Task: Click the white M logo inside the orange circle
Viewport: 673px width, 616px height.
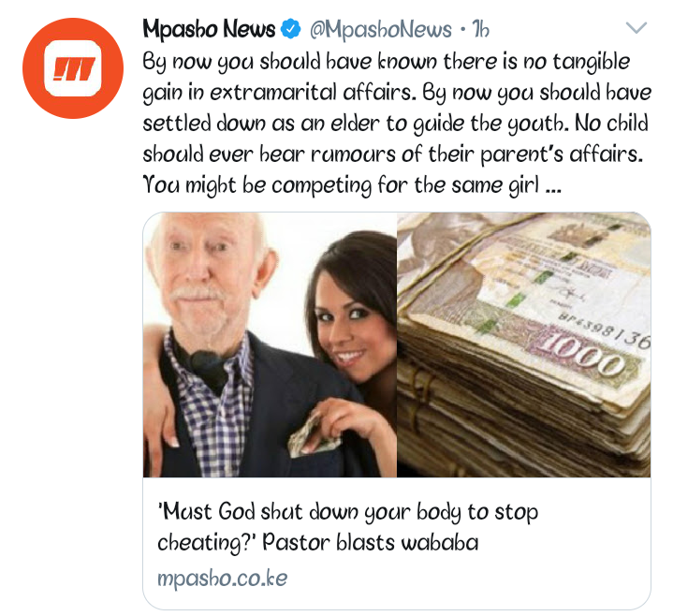Action: pos(73,68)
